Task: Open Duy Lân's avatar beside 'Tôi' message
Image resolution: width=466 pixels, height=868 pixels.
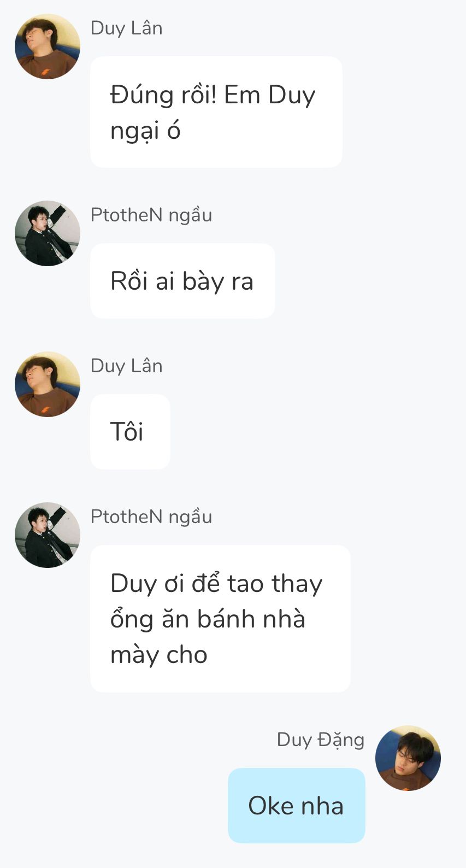Action: pyautogui.click(x=48, y=384)
